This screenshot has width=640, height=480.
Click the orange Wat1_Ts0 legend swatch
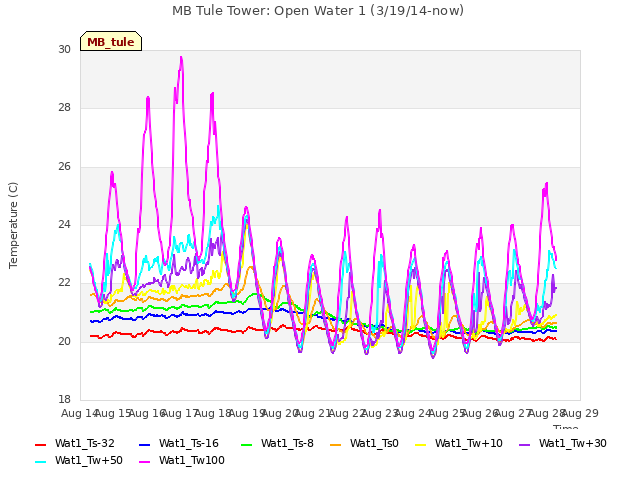pos(336,444)
